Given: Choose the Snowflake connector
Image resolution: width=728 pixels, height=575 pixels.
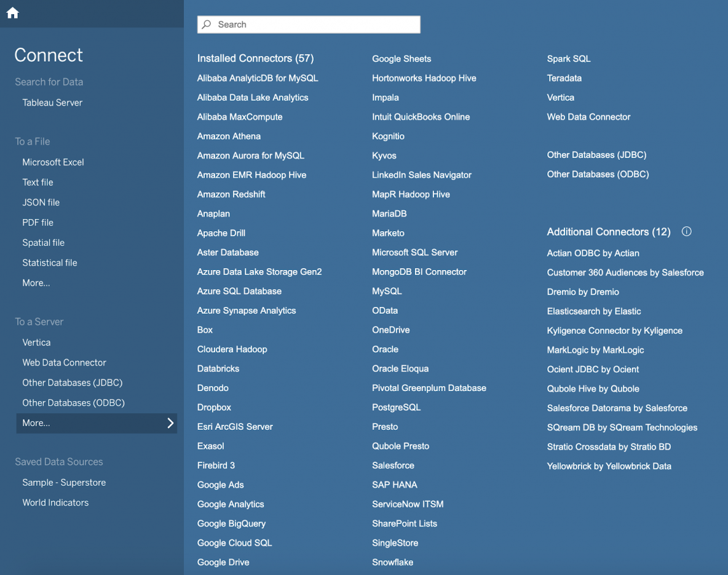Looking at the screenshot, I should pos(392,562).
